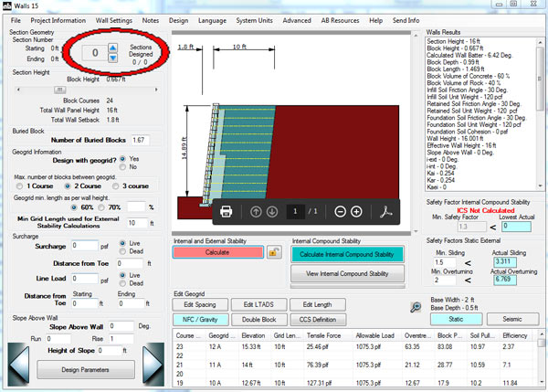The image size is (548, 392).
Task: Click the Tensile Force column header
Action: 324,335
